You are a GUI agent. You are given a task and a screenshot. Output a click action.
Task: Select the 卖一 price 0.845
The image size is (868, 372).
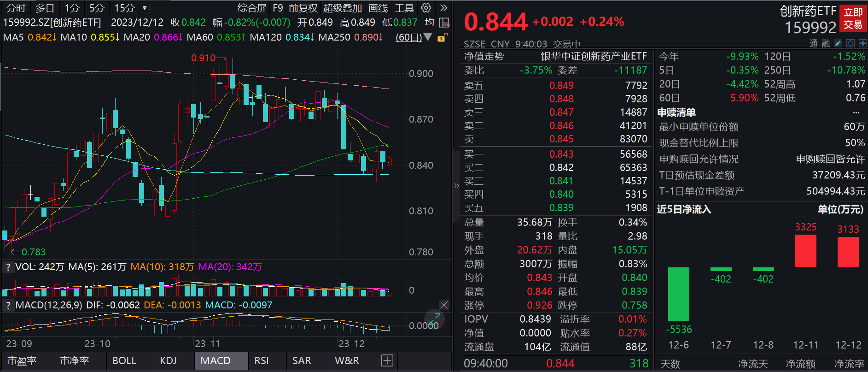tap(561, 139)
